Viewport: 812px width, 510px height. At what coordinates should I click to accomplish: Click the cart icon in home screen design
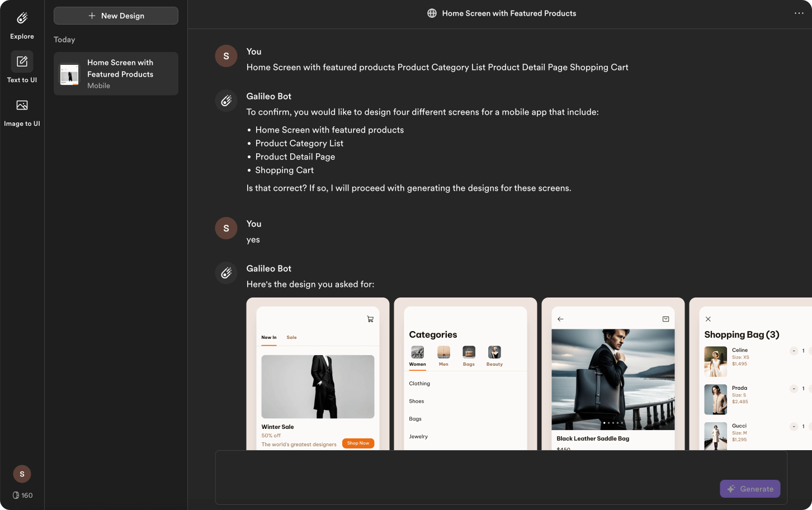(x=370, y=319)
